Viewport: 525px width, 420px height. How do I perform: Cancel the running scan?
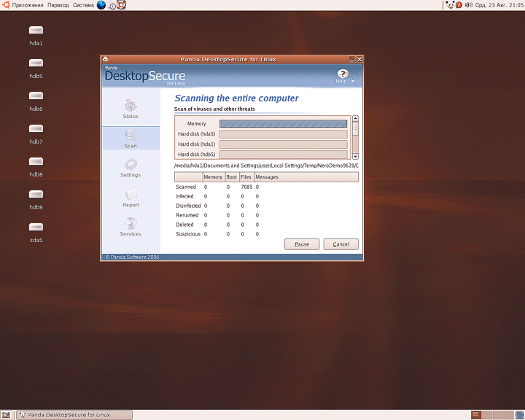tap(341, 244)
